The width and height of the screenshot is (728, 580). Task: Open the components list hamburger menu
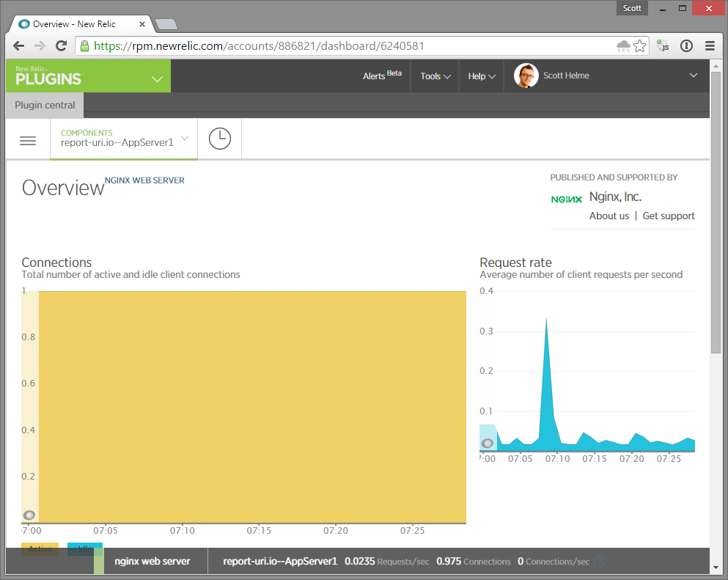[27, 140]
